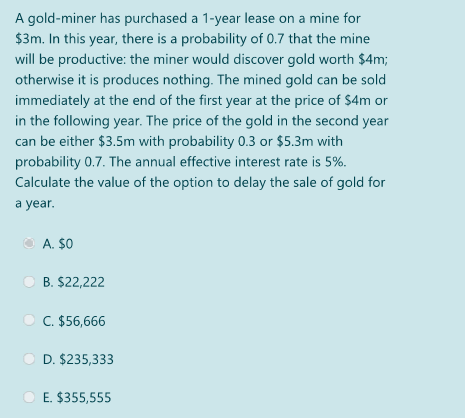Pick the radio button for option E
The image size is (465, 418).
click(29, 397)
